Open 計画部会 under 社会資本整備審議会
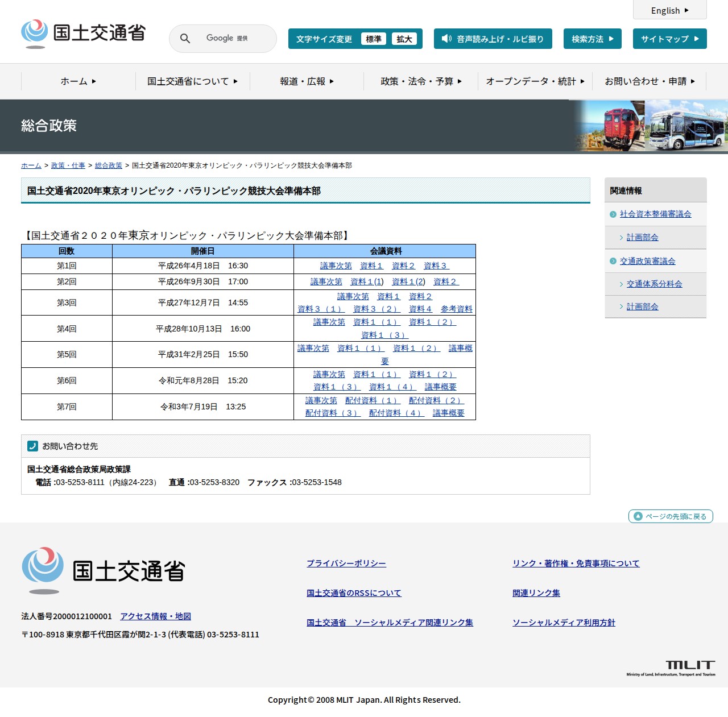Screen dimensions: 728x717 point(643,238)
